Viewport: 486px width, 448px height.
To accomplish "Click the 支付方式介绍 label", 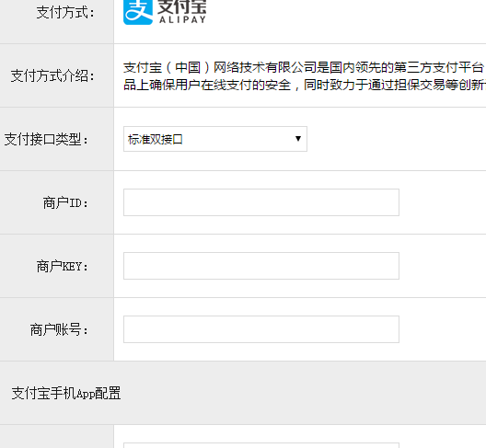I will [x=52, y=76].
